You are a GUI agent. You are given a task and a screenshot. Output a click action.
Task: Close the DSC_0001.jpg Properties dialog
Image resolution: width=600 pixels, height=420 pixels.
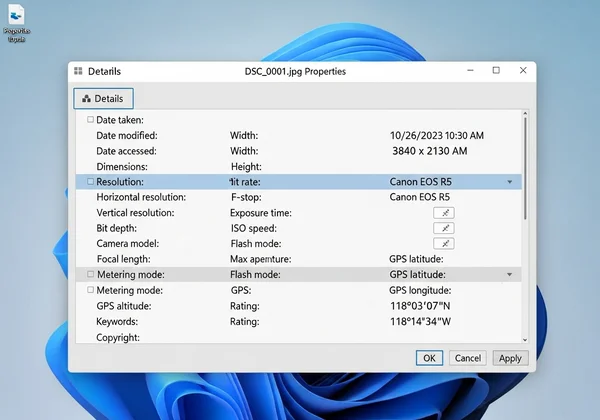pos(522,71)
